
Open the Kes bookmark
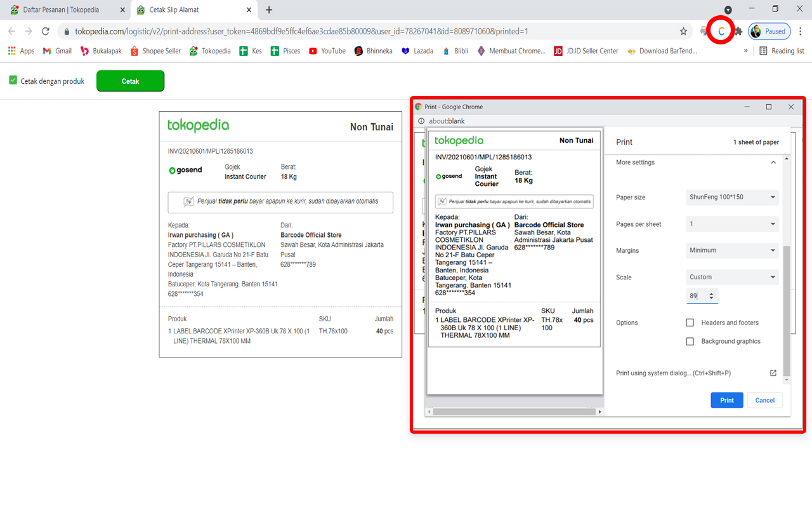(x=251, y=51)
